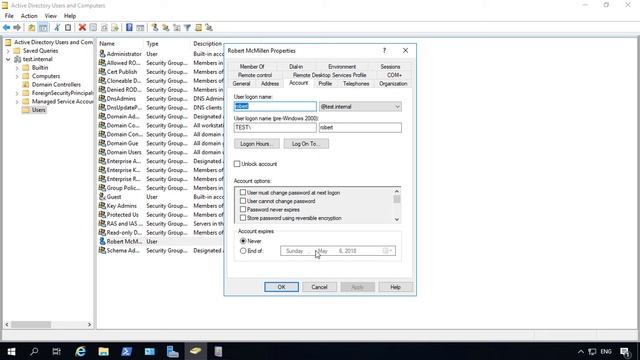This screenshot has width=640, height=360.
Task: Switch to the Profile tab
Action: [325, 84]
